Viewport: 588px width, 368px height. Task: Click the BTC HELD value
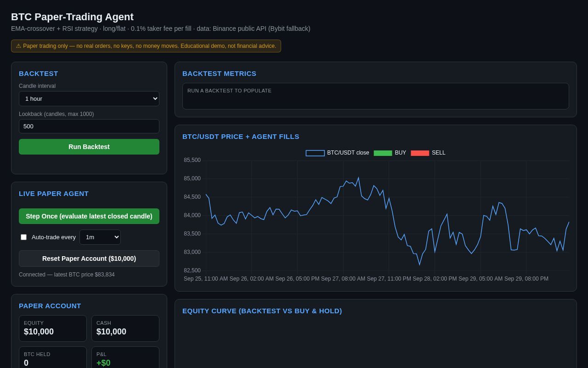[26, 363]
